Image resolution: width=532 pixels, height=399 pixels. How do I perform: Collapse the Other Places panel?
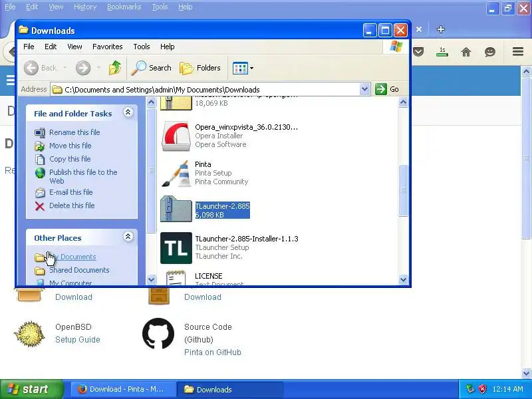click(128, 237)
